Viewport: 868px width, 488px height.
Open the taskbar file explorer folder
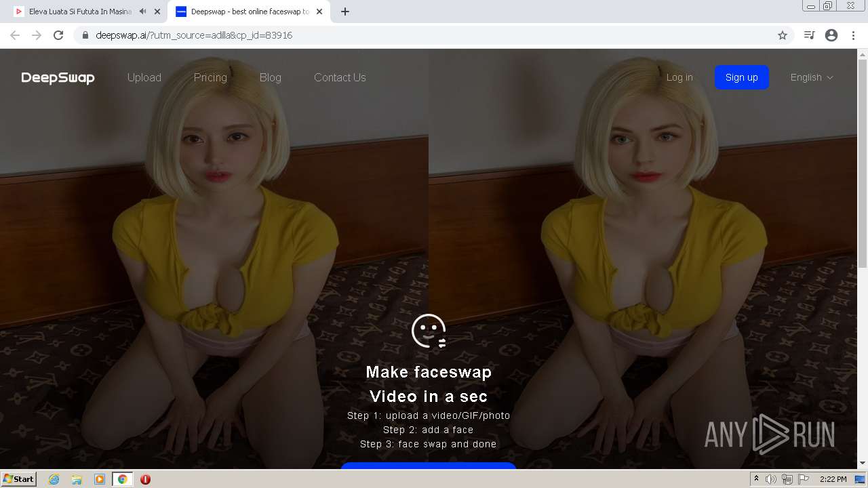tap(77, 479)
